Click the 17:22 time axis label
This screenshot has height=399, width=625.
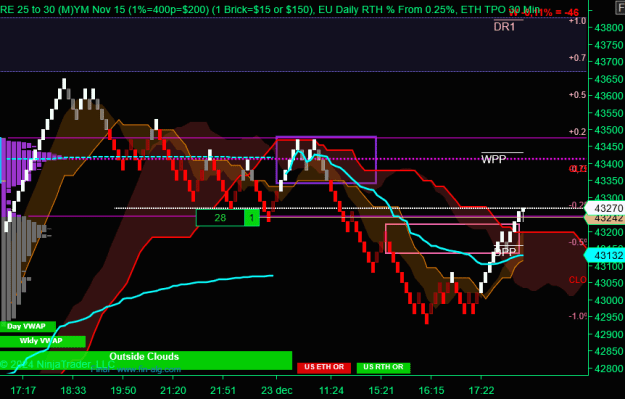(481, 390)
